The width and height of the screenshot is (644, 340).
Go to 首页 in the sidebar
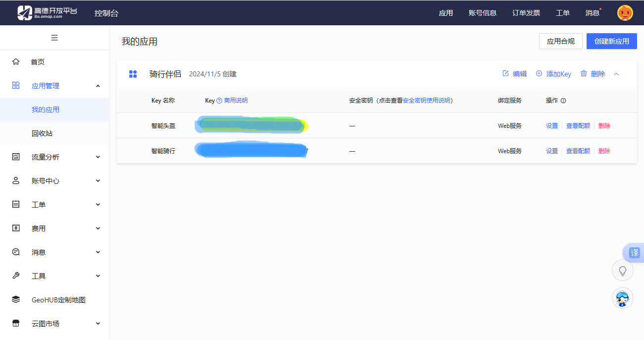pyautogui.click(x=38, y=62)
